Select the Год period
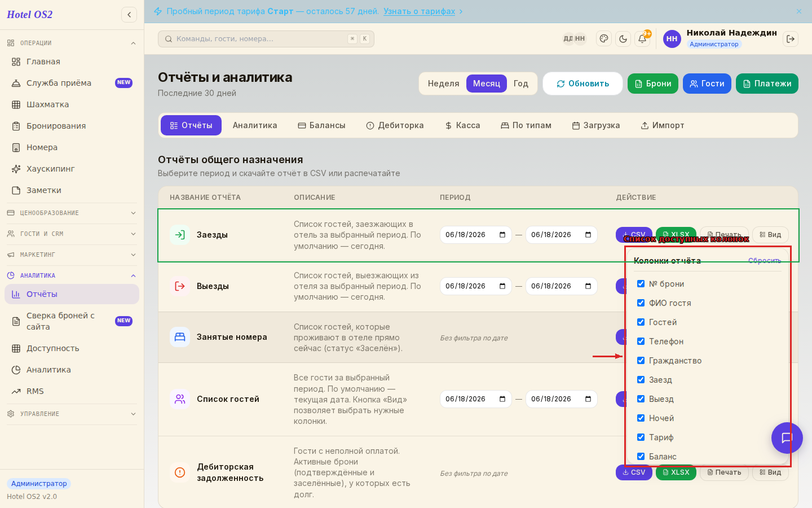Screen dimensions: 812x508 521,84
